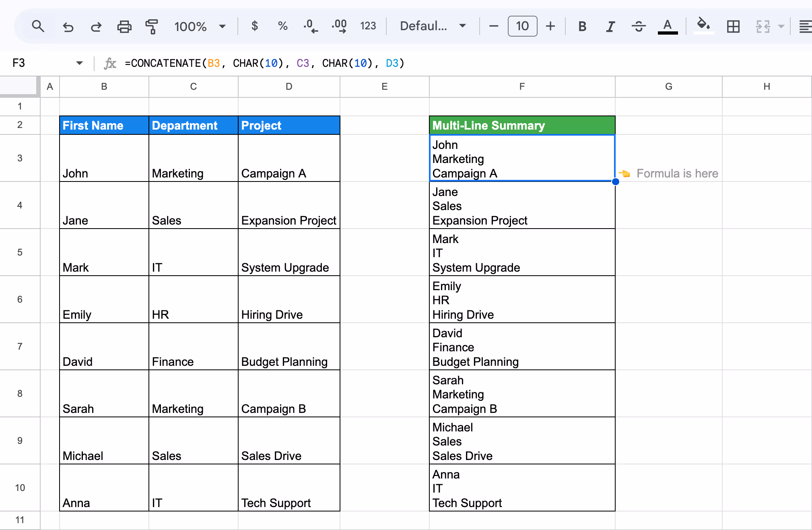812x530 pixels.
Task: Expand the F3 name box dropdown
Action: tap(79, 63)
